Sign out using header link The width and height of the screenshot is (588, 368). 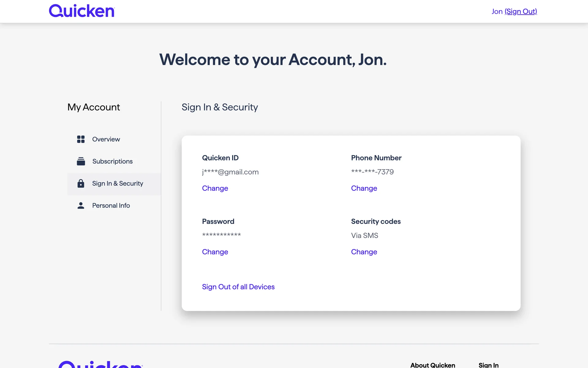coord(521,11)
